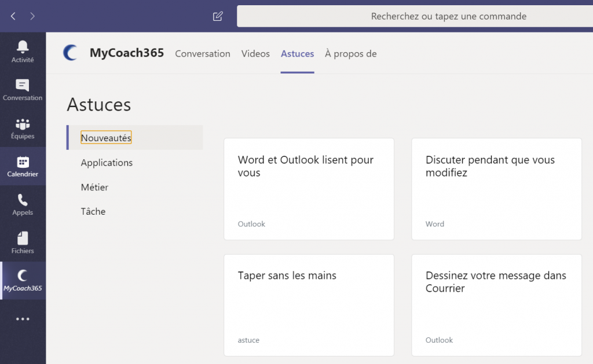The width and height of the screenshot is (593, 364).
Task: Click Outlook tag on Word et Outlook card
Action: [x=251, y=224]
